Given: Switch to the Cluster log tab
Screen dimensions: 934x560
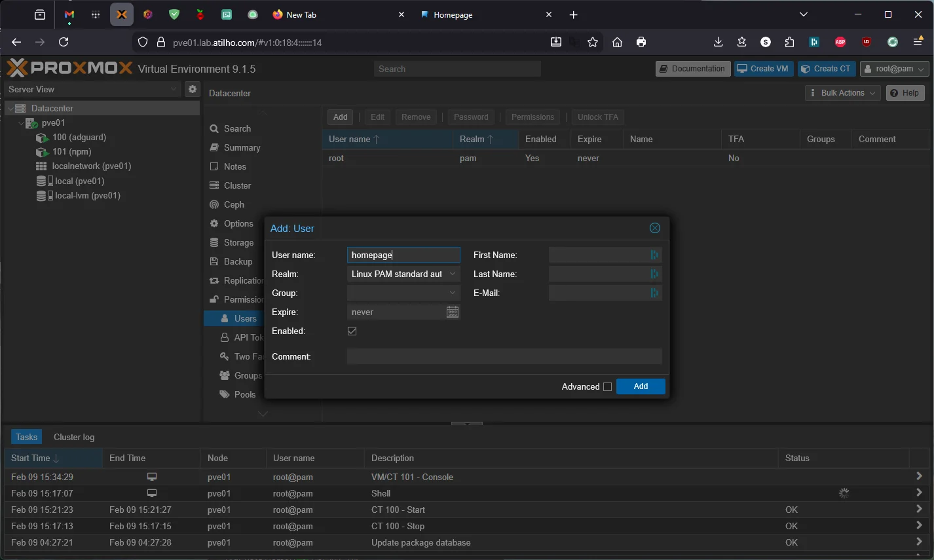Looking at the screenshot, I should (x=73, y=437).
